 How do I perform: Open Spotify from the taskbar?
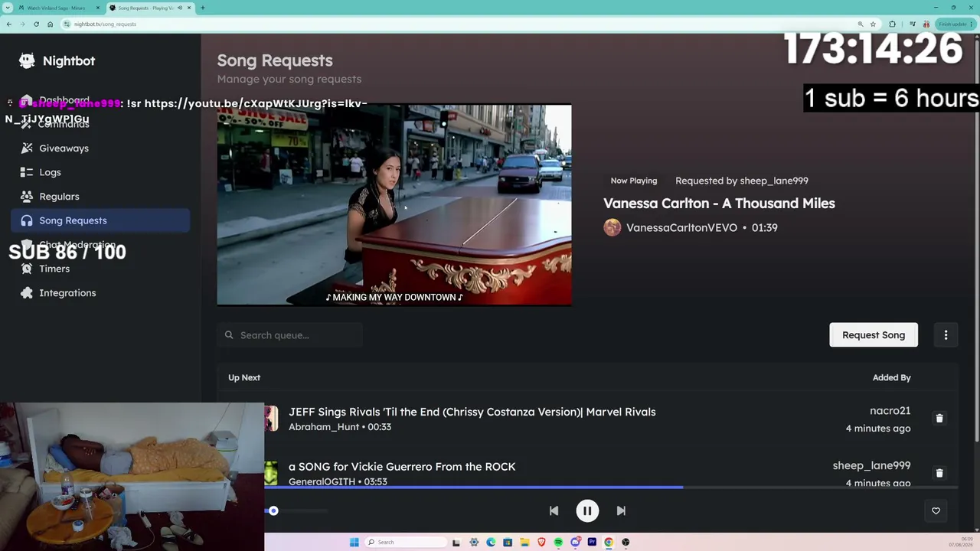(x=558, y=543)
